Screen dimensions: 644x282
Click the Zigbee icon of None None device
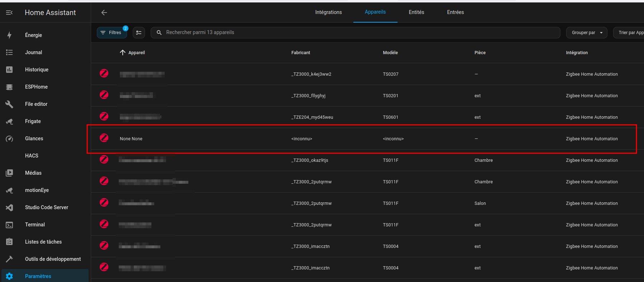[x=104, y=138]
